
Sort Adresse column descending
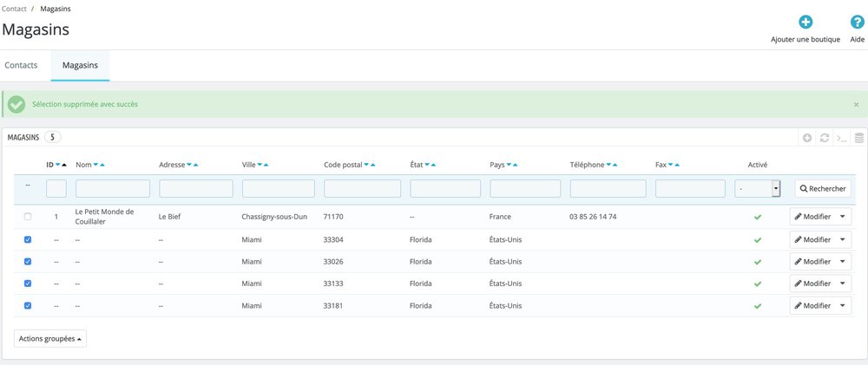pos(189,165)
